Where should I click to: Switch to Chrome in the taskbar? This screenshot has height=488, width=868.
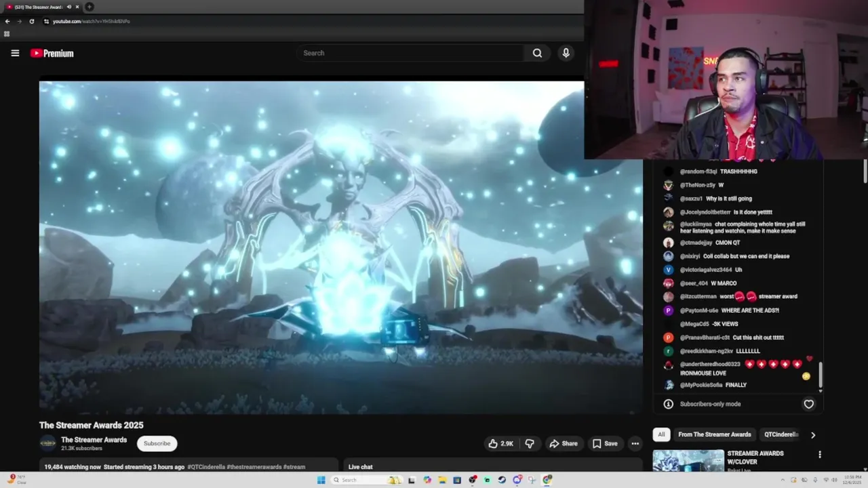[547, 480]
